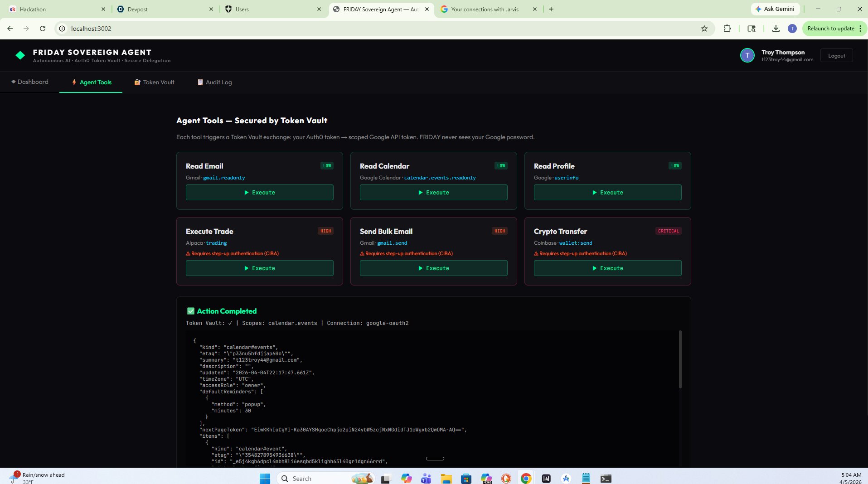Click the gmail.readonly scope text
The height and width of the screenshot is (484, 868).
point(224,178)
